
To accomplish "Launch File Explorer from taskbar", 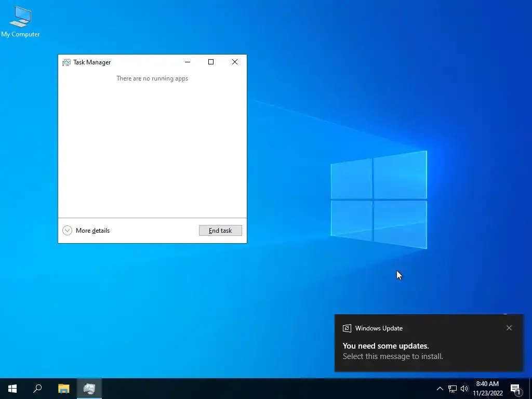I will click(x=63, y=389).
